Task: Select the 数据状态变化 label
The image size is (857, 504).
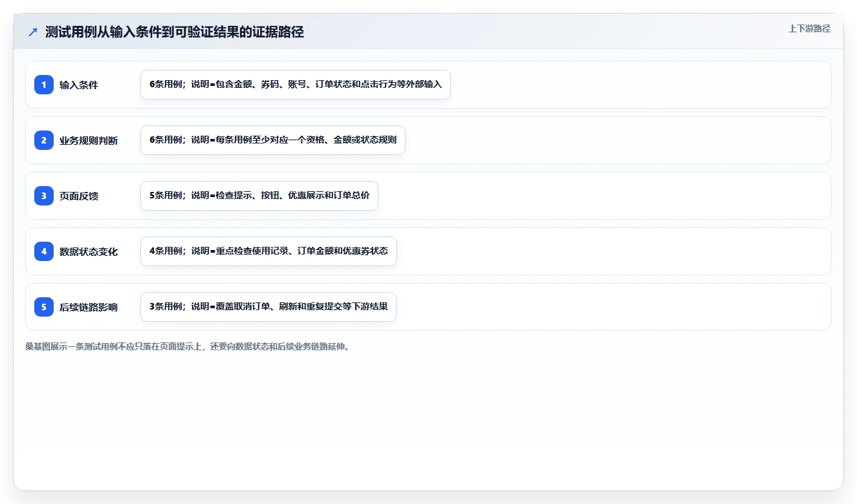Action: point(89,251)
